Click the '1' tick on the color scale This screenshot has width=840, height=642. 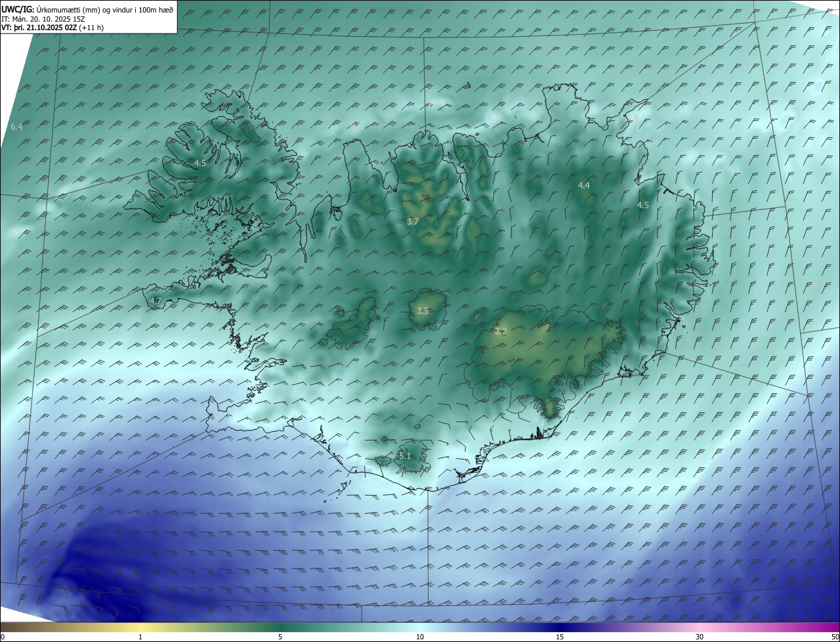point(140,637)
